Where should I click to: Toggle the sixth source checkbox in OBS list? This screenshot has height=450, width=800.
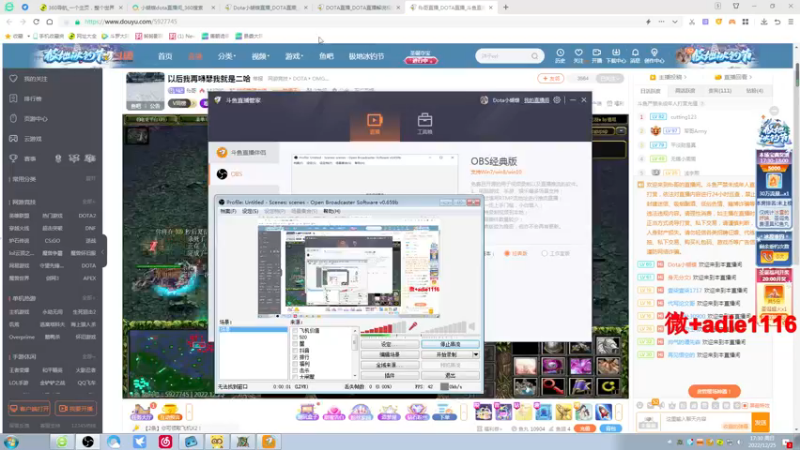[295, 364]
